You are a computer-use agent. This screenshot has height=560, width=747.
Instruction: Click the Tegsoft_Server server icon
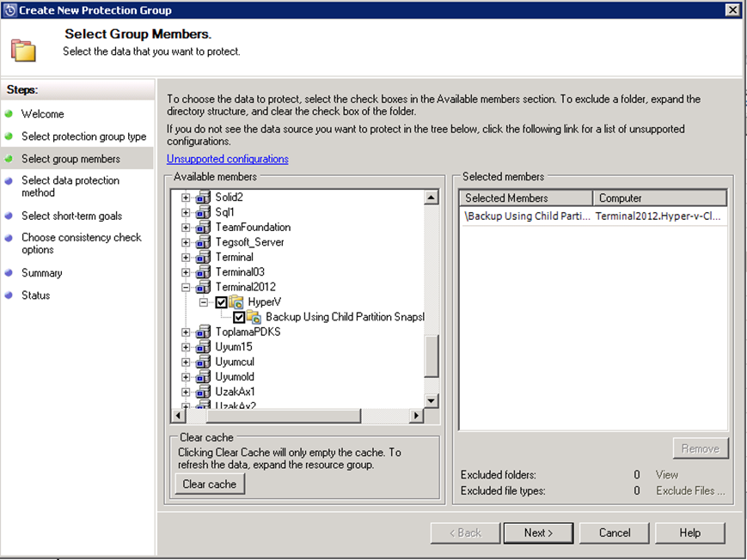pos(204,242)
